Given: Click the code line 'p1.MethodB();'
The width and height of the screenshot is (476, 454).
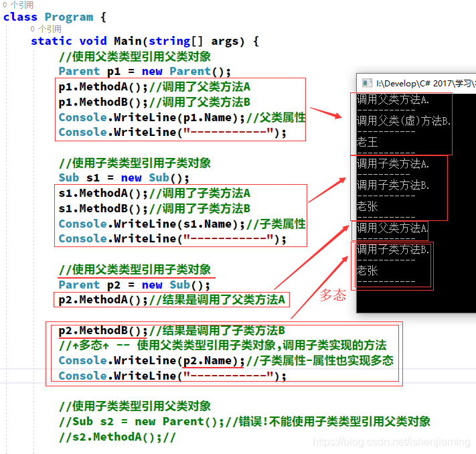Looking at the screenshot, I should point(103,102).
